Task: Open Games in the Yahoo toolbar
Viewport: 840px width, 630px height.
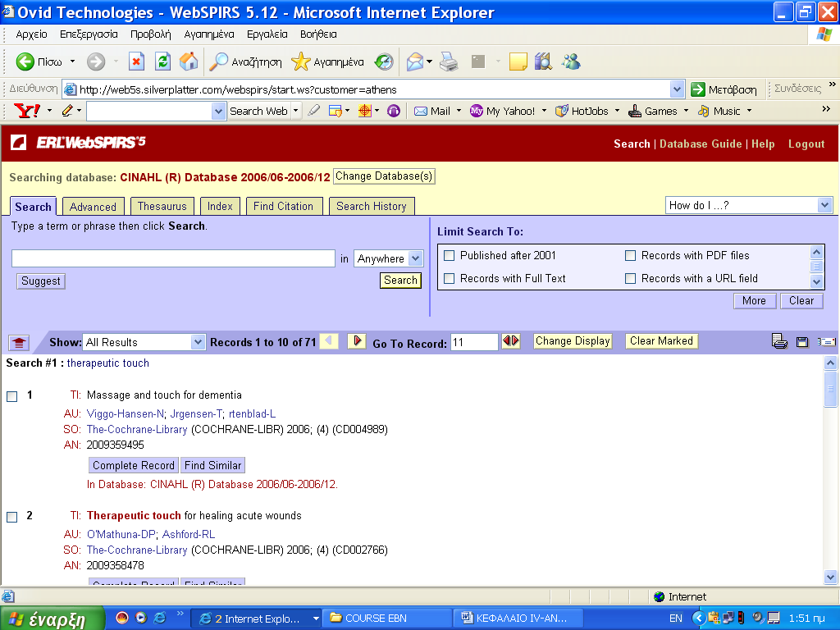Action: tap(652, 111)
